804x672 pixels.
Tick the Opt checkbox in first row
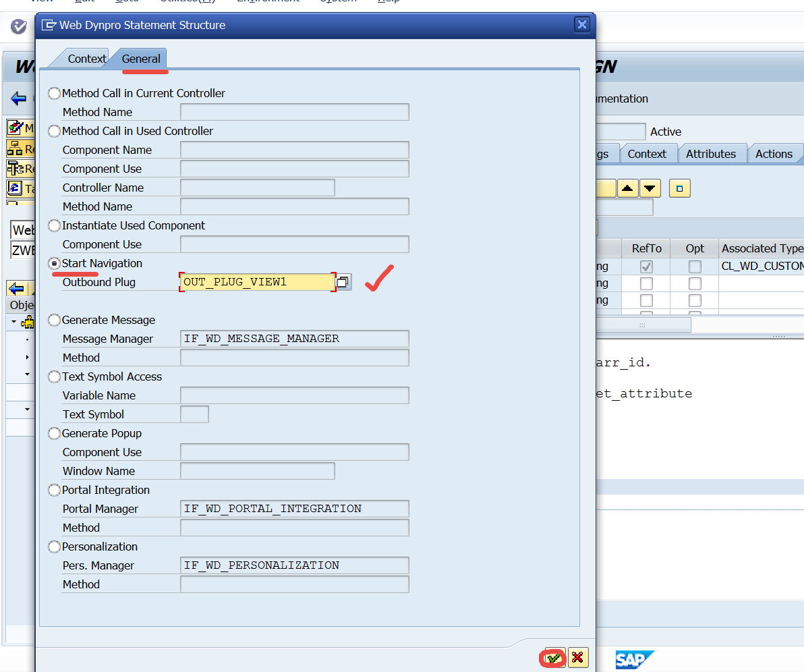(x=695, y=267)
